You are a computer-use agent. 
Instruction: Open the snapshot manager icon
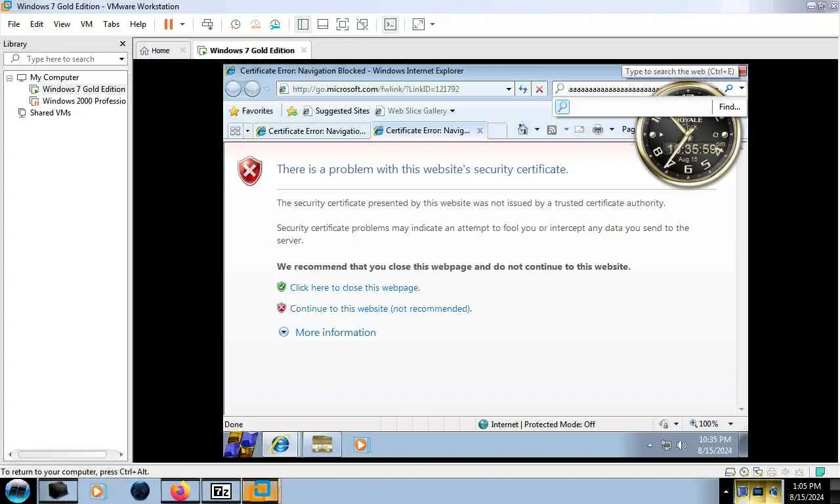pyautogui.click(x=276, y=24)
